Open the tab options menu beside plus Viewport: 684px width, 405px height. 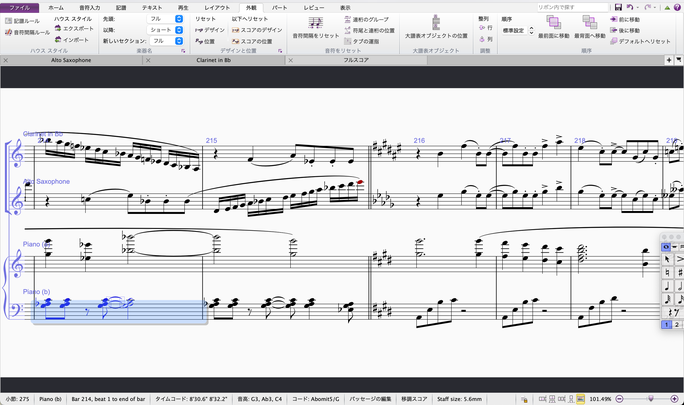(679, 60)
